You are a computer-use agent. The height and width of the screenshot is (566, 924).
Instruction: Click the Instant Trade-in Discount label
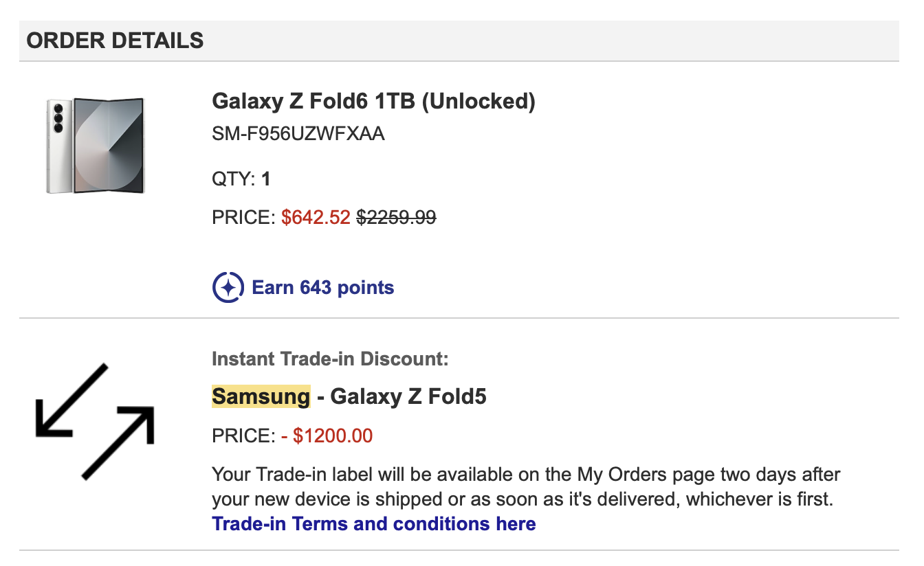(330, 359)
